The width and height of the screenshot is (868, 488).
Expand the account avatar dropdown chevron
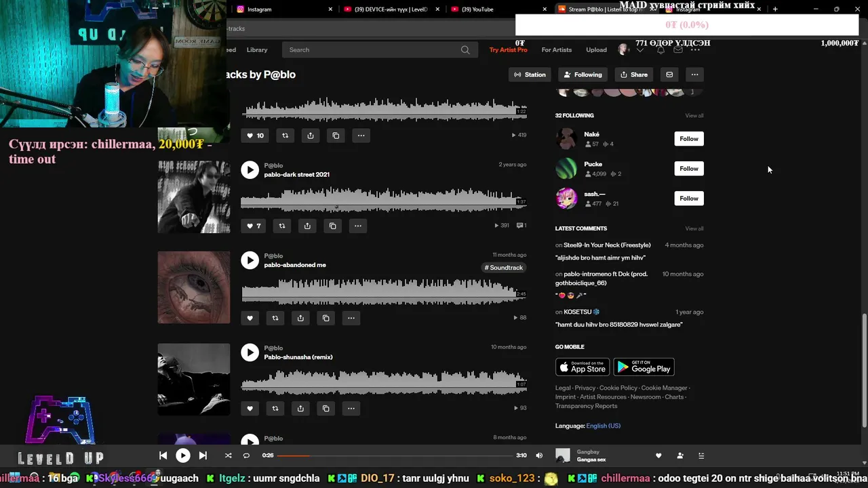click(x=639, y=49)
